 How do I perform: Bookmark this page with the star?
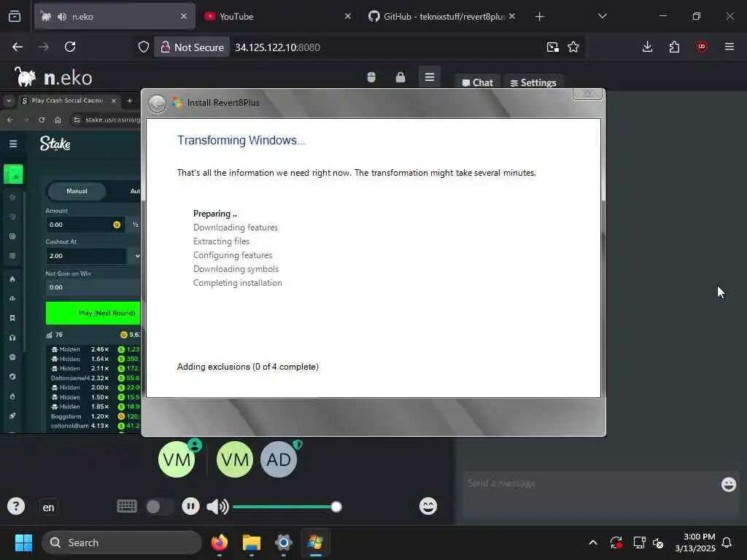coord(573,47)
